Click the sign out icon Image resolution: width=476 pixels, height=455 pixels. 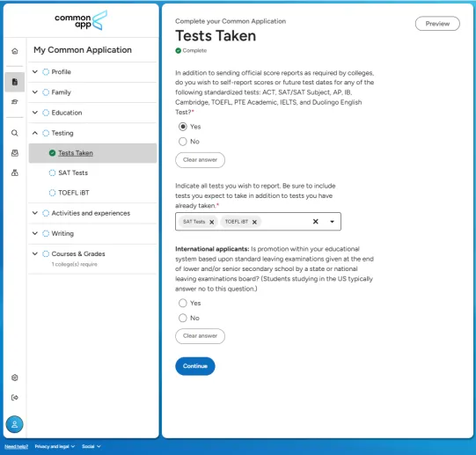tap(15, 398)
